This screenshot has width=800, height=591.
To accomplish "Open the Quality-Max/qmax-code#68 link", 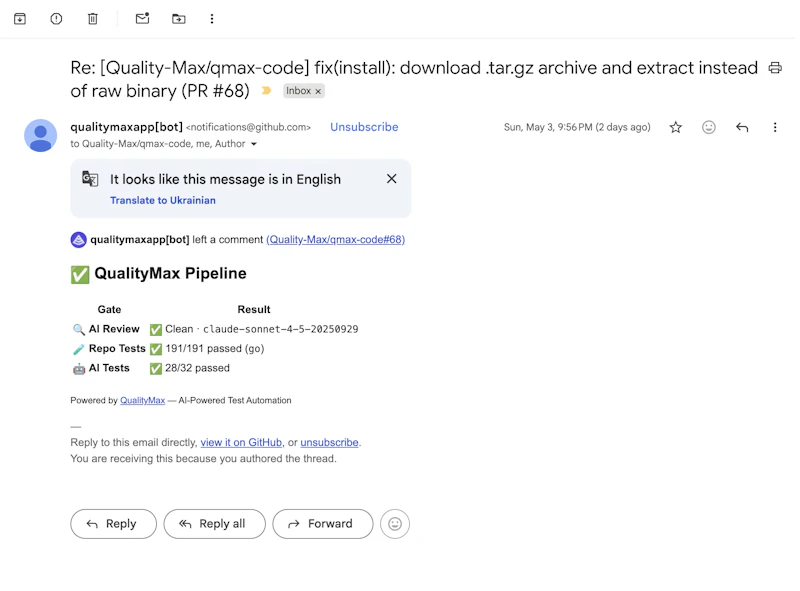I will (x=335, y=239).
